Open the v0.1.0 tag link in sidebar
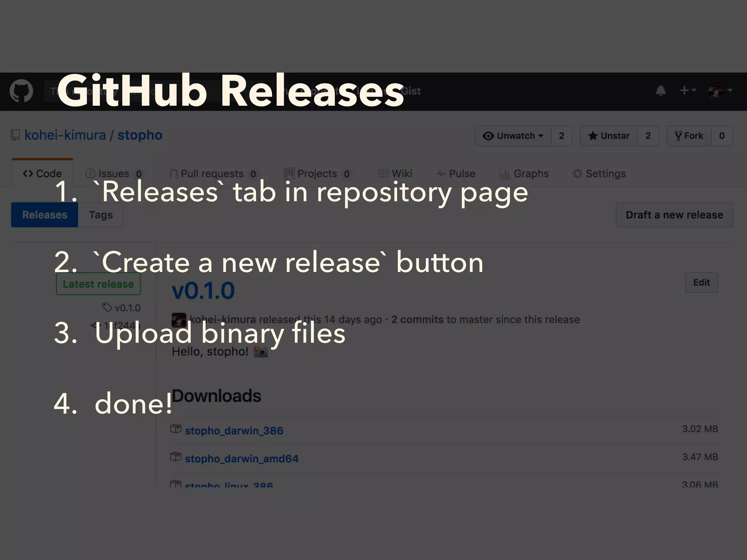The height and width of the screenshot is (560, 747). (x=122, y=308)
